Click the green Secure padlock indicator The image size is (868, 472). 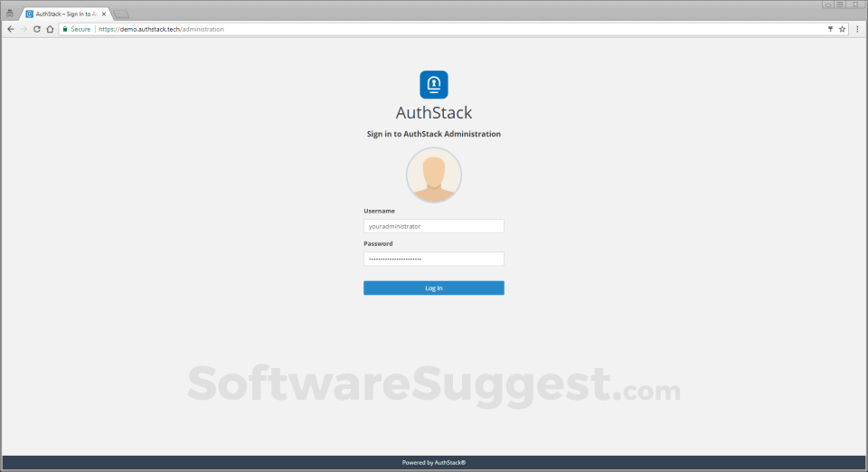[76, 29]
